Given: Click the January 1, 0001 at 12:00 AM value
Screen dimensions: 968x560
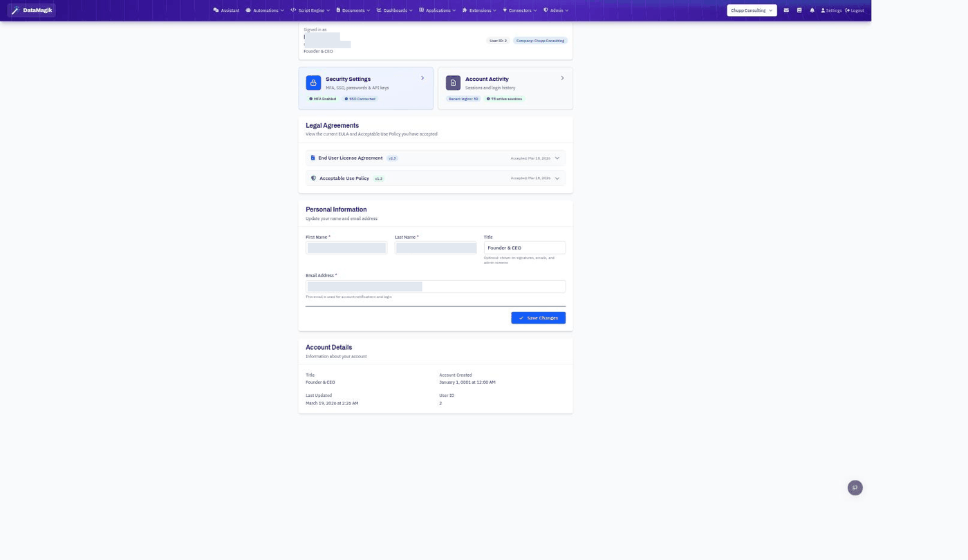Looking at the screenshot, I should tap(467, 382).
